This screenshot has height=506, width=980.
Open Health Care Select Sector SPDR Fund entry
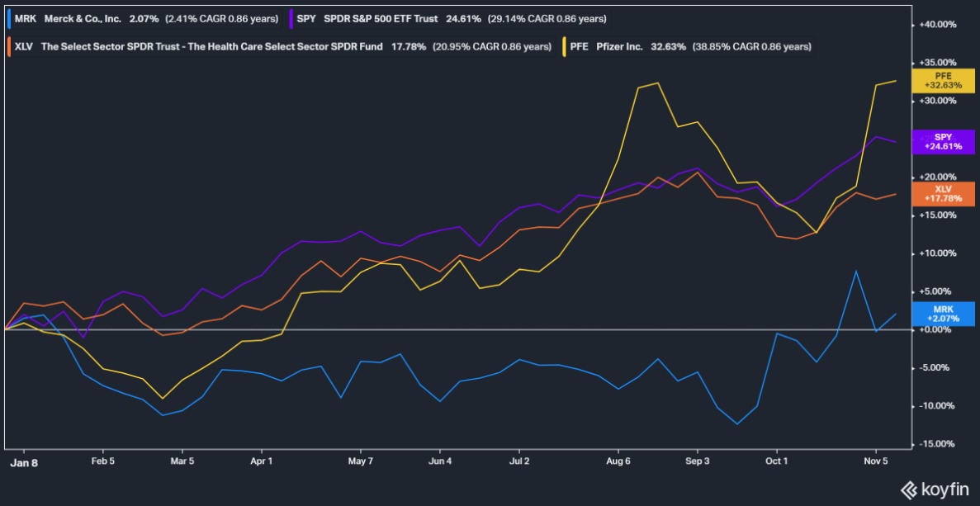(212, 47)
